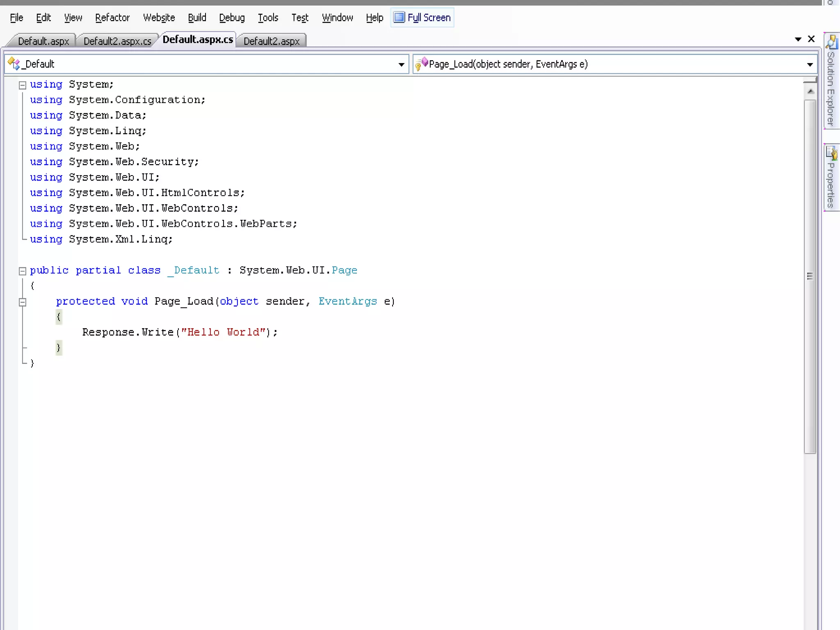Image resolution: width=840 pixels, height=630 pixels.
Task: Collapse the _Default class block
Action: pyautogui.click(x=23, y=271)
